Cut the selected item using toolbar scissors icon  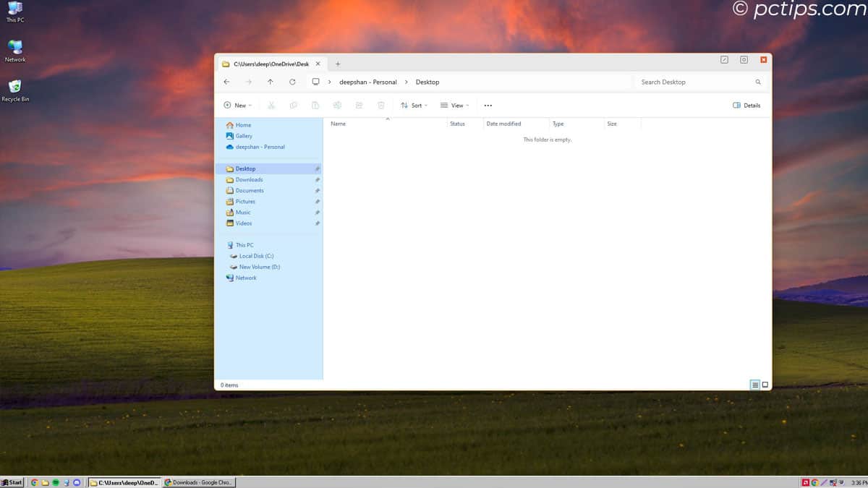[x=271, y=105]
